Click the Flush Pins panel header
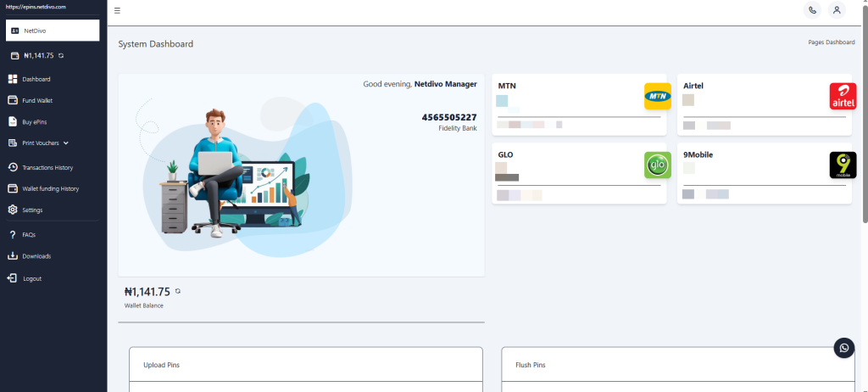 678,365
